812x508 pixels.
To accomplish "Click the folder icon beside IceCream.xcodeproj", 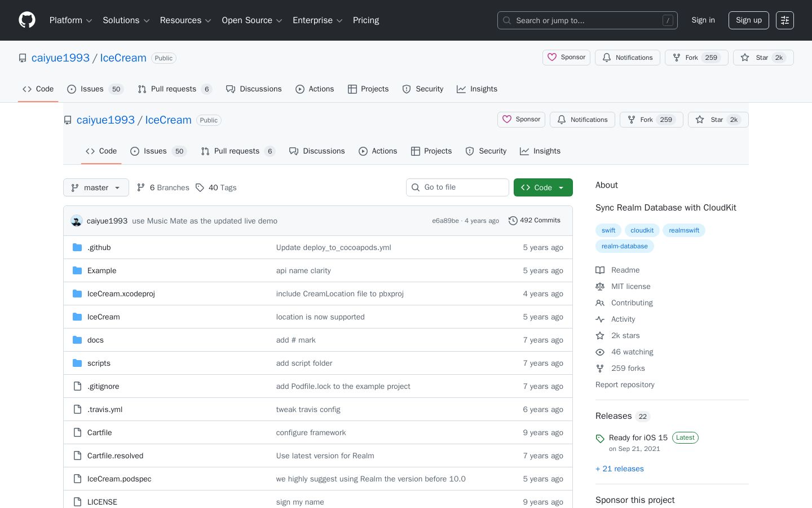I will coord(77,294).
